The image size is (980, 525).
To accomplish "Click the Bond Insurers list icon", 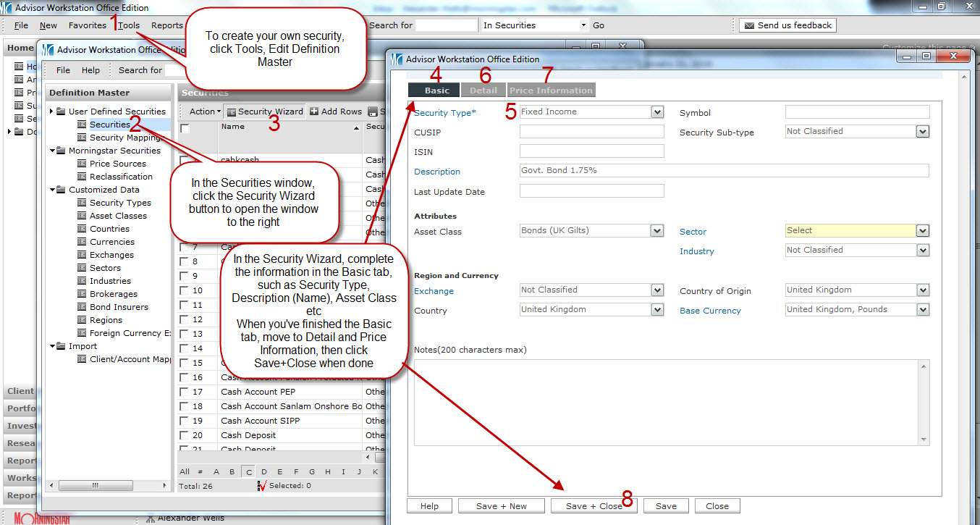I will click(82, 307).
